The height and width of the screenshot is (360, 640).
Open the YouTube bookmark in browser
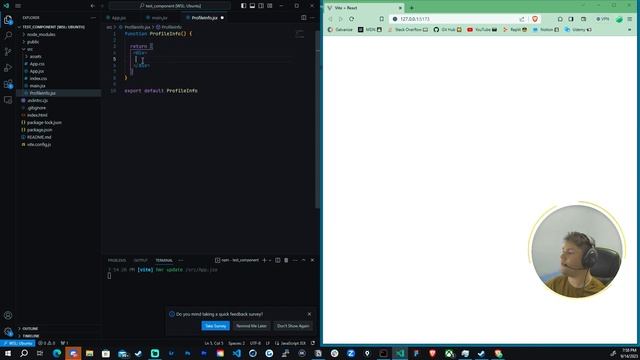pyautogui.click(x=482, y=30)
